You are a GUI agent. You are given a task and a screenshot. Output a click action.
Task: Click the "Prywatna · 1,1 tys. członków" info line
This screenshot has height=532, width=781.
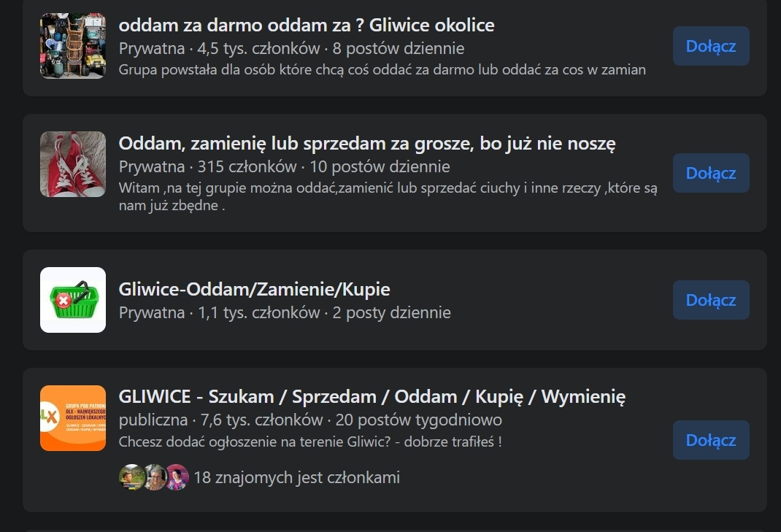(285, 313)
